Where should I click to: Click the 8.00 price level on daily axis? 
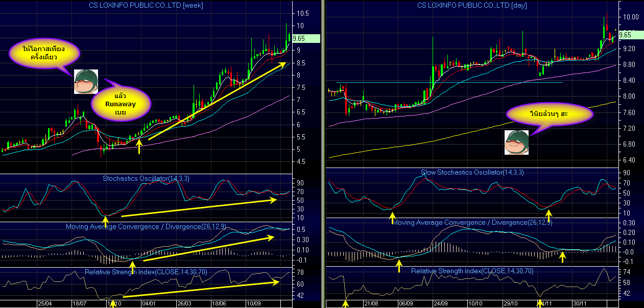tap(630, 97)
